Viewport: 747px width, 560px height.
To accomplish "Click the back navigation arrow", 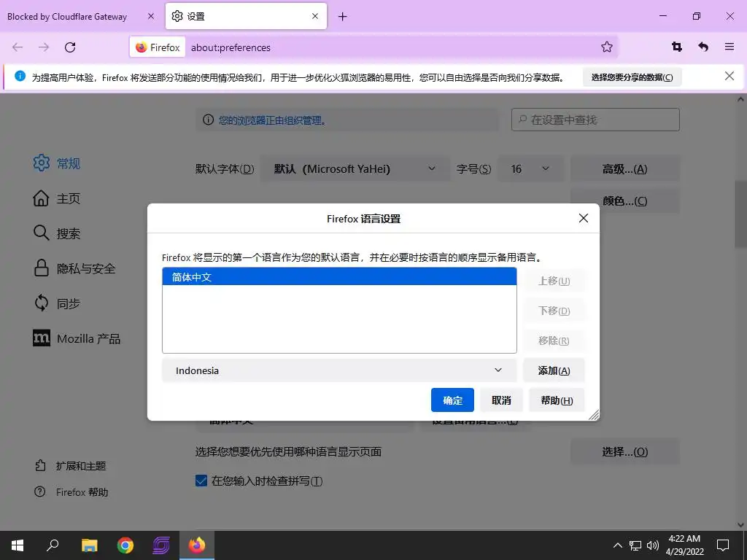I will click(x=18, y=47).
